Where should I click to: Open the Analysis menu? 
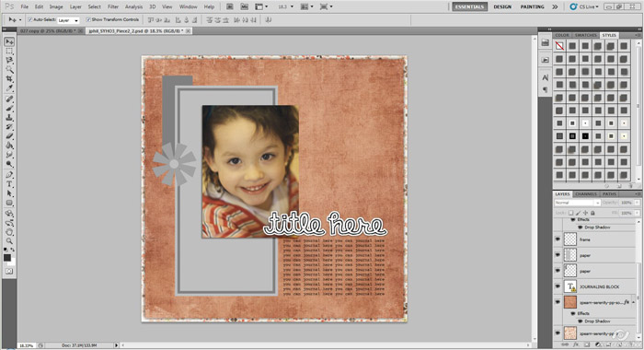[133, 6]
